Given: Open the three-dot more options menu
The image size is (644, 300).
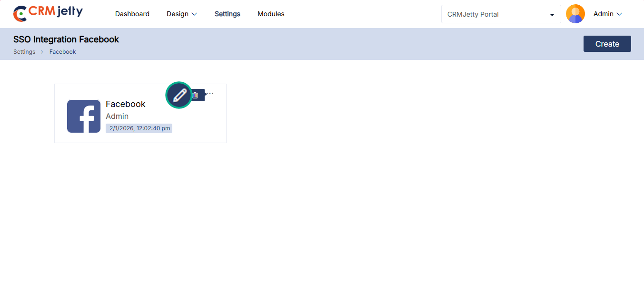Looking at the screenshot, I should click(210, 93).
